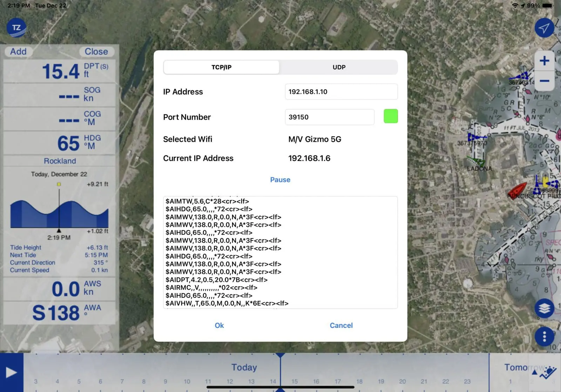Zoom in with the plus button
The width and height of the screenshot is (561, 392).
544,61
